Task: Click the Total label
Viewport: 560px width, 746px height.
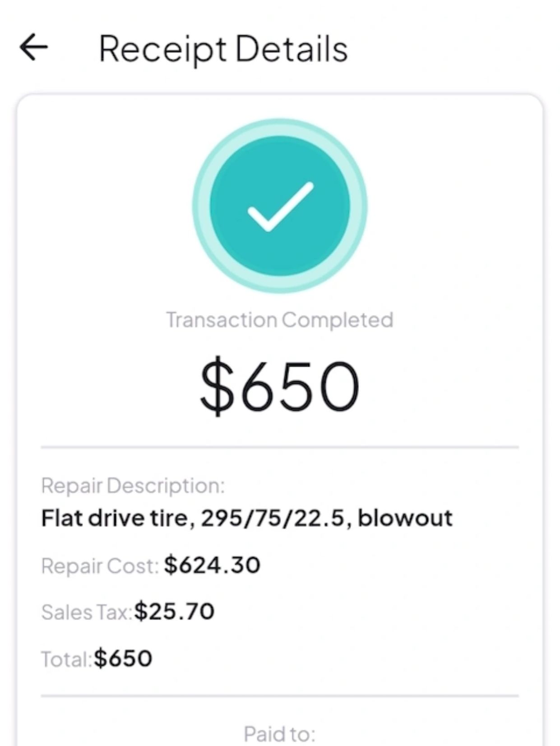Action: click(x=66, y=659)
